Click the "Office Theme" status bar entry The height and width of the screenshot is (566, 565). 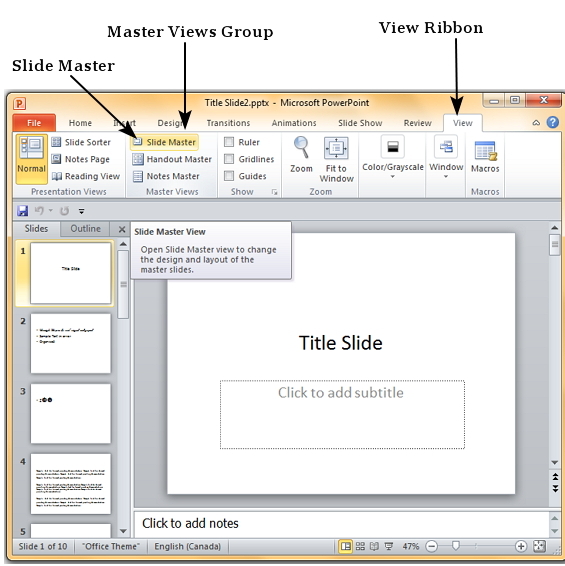tap(110, 547)
